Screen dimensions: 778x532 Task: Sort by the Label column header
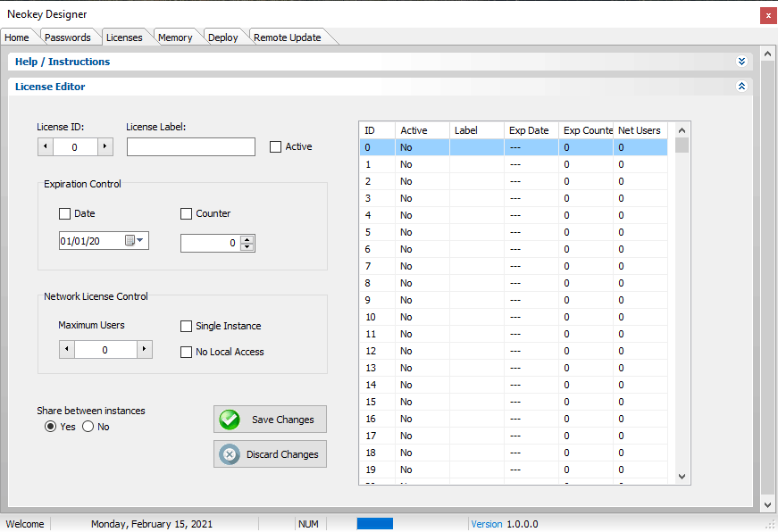point(477,130)
